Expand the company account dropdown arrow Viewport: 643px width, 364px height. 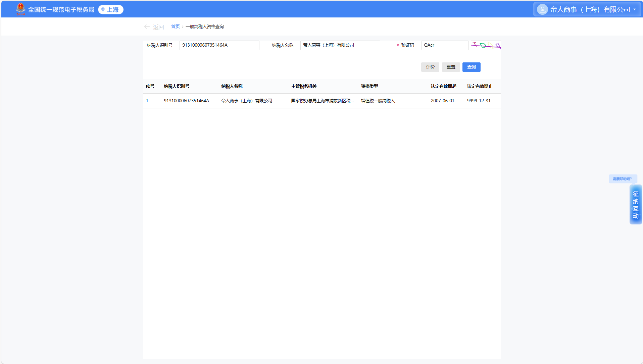click(x=635, y=10)
